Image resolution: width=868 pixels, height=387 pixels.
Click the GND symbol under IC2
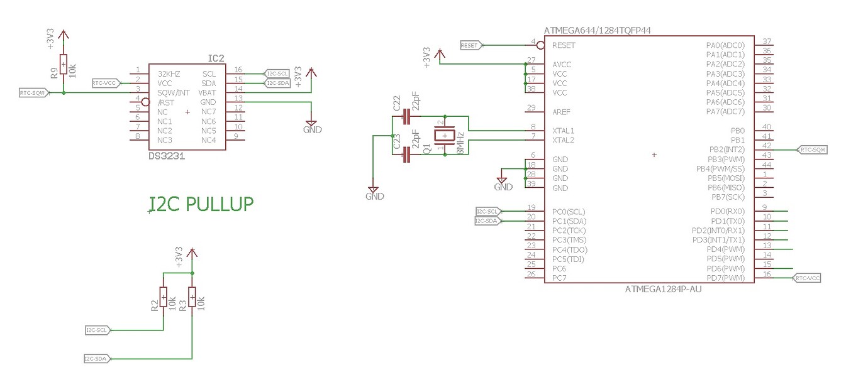311,123
